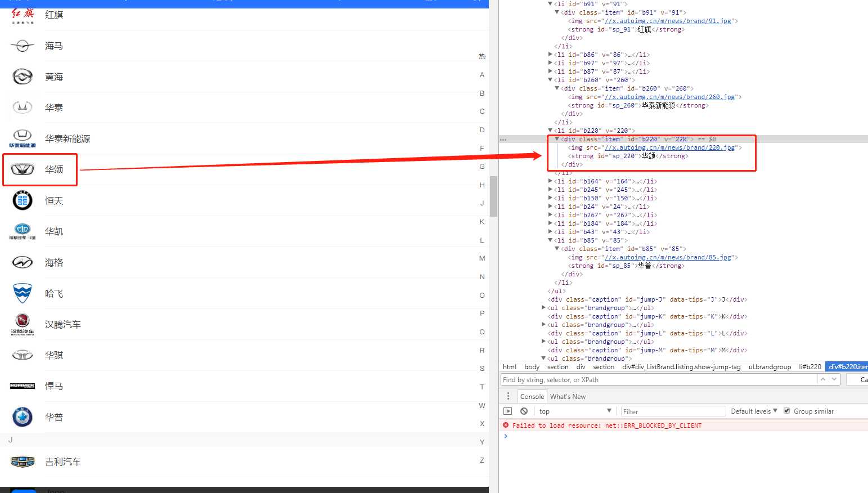This screenshot has width=868, height=493.
Task: Open the brand/85.jpg image link
Action: 668,257
